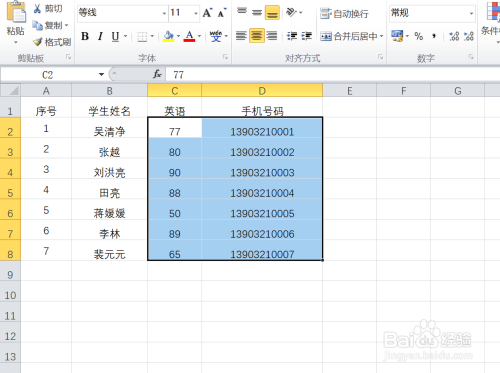This screenshot has height=373, width=500.
Task: Align text left
Action: (241, 36)
